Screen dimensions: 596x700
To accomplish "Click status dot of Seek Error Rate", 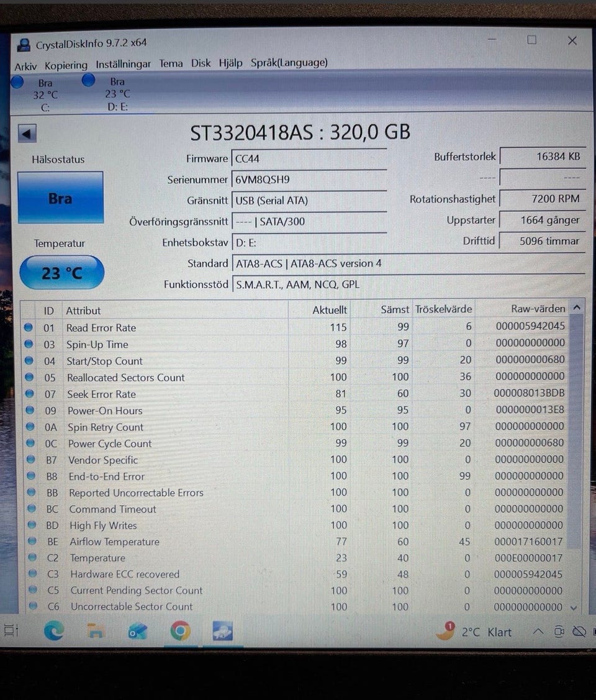I will point(29,393).
